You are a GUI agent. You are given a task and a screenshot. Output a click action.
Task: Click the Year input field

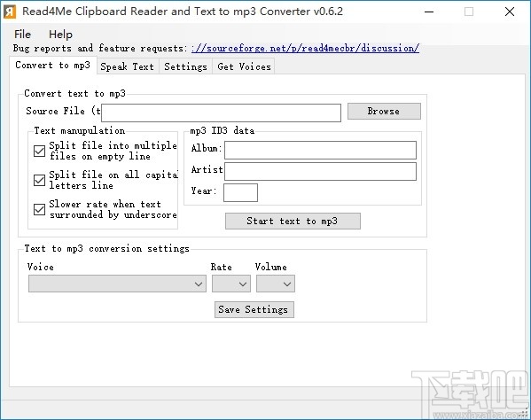pyautogui.click(x=240, y=192)
